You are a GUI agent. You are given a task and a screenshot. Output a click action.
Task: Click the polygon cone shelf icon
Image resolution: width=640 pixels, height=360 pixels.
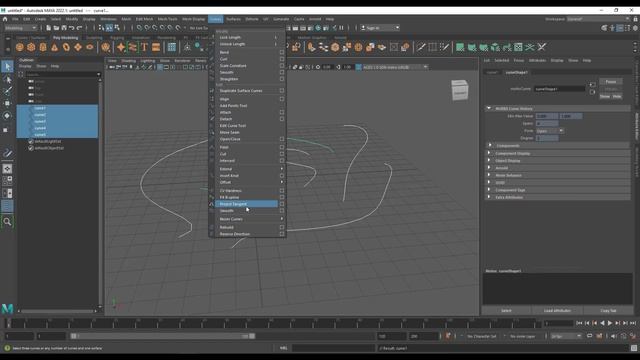click(x=54, y=47)
